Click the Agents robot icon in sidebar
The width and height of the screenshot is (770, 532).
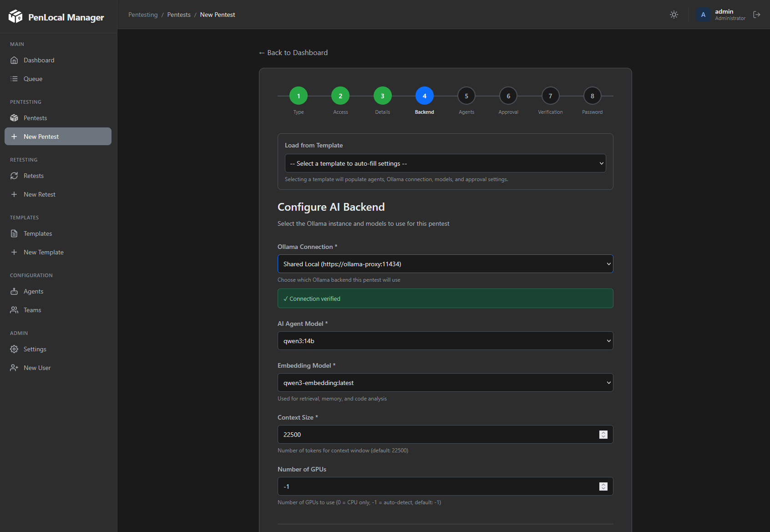tap(14, 291)
